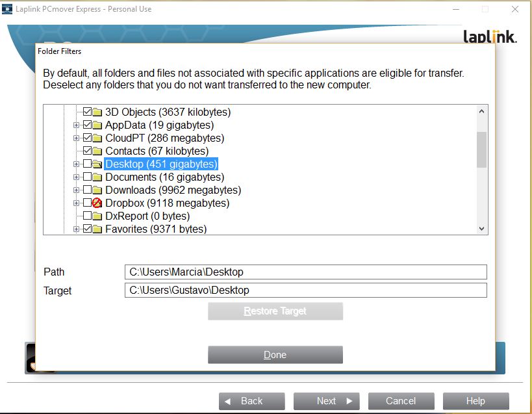Open the Help button
This screenshot has height=414, width=532.
(x=475, y=401)
